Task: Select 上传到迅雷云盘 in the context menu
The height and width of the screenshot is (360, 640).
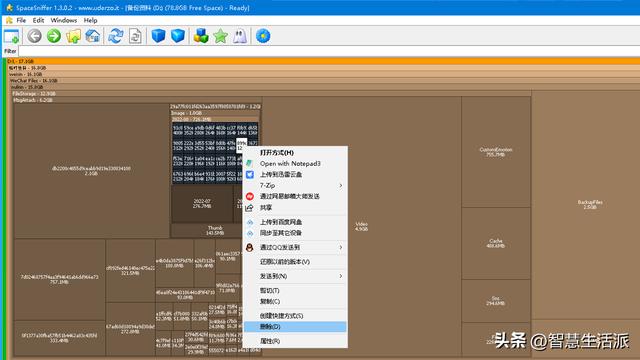Action: [296, 175]
